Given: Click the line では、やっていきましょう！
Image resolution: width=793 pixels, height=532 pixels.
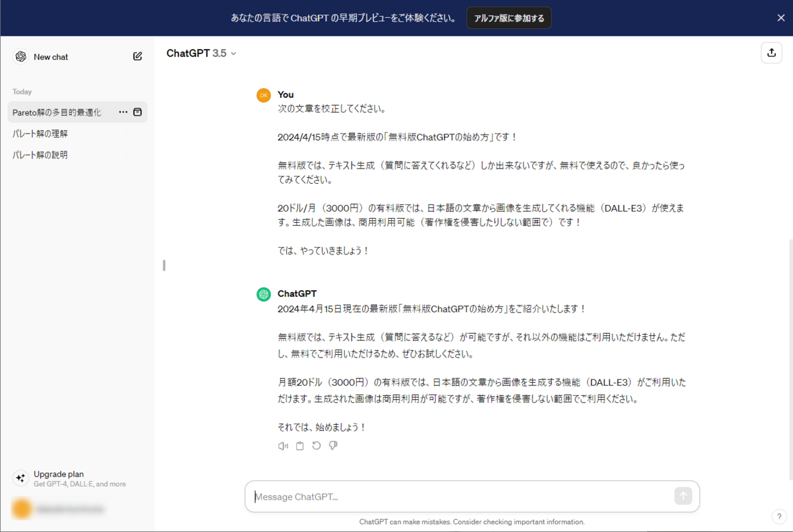Looking at the screenshot, I should [324, 251].
